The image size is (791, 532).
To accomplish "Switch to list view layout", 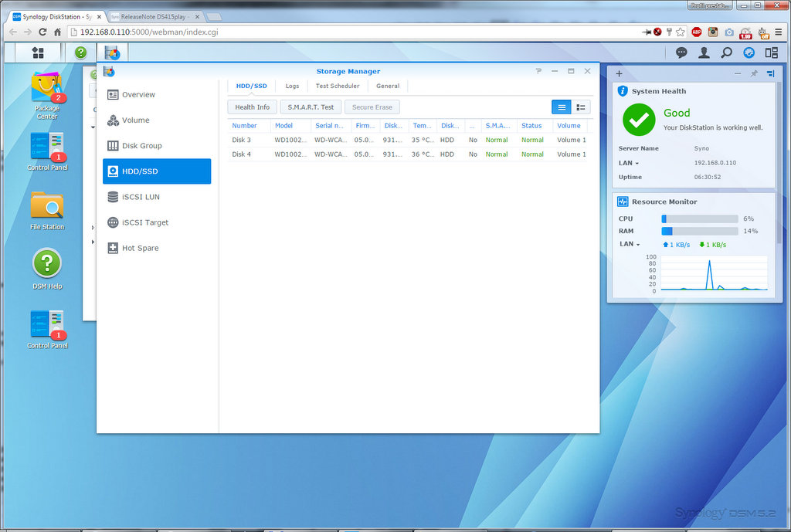I will tap(562, 107).
